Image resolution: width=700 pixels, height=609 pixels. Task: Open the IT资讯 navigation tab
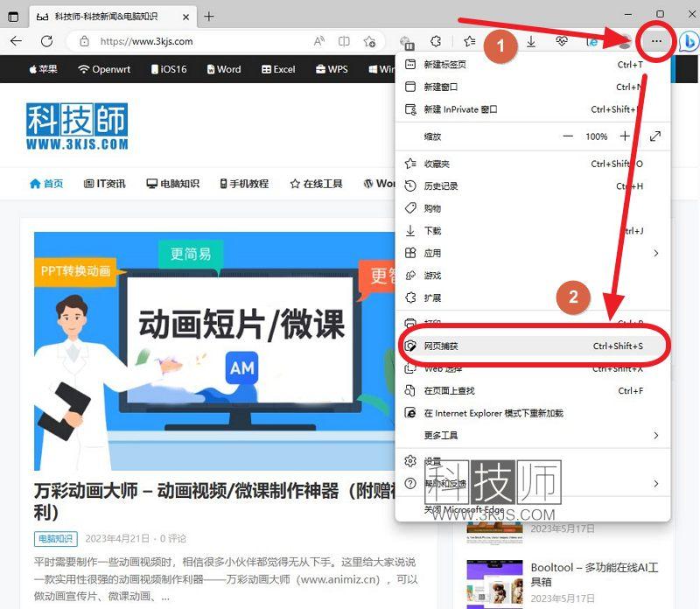tap(105, 184)
